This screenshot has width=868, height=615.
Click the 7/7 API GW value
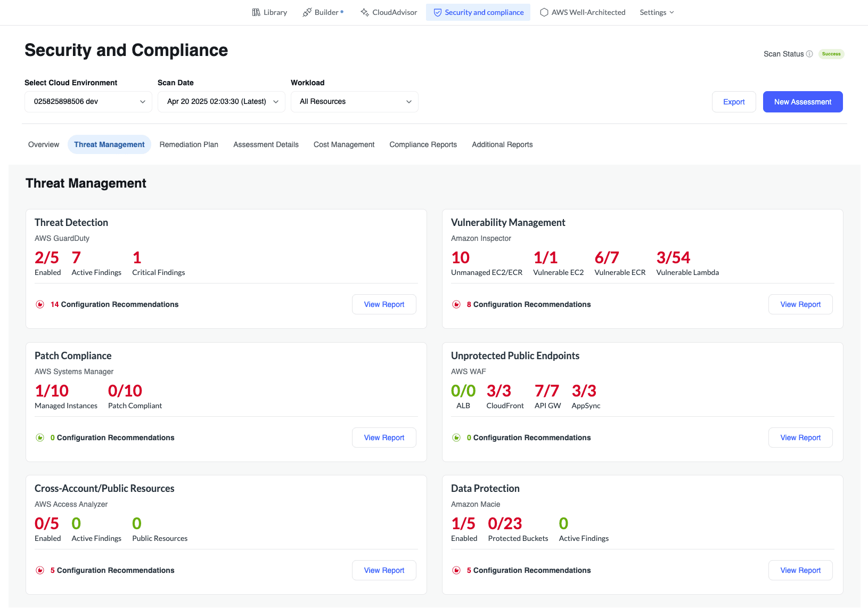pos(547,396)
